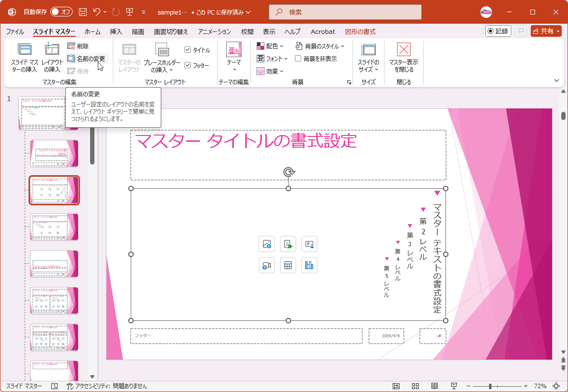Viewport: 568px width, 392px height.
Task: Insert a video using the placeholder icon
Action: [x=267, y=265]
